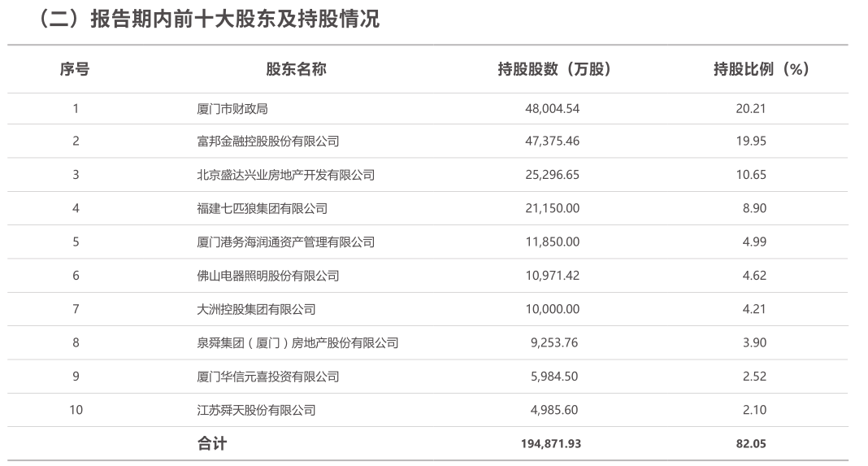Click the value 4,985.60
868x466 pixels.
(554, 410)
